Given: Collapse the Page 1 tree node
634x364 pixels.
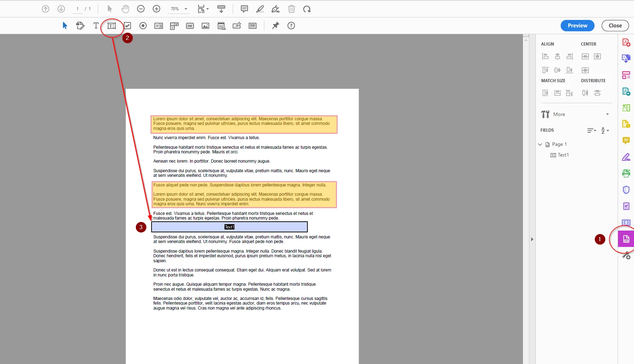Looking at the screenshot, I should click(x=540, y=144).
